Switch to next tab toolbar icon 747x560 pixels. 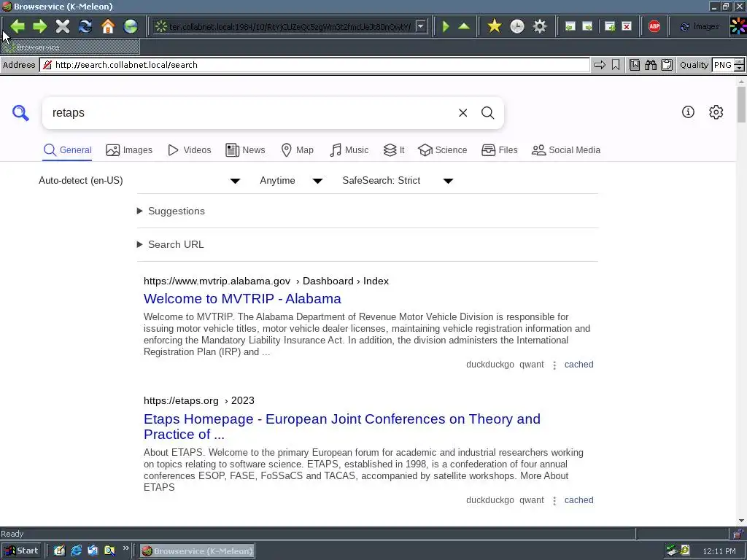(x=587, y=26)
